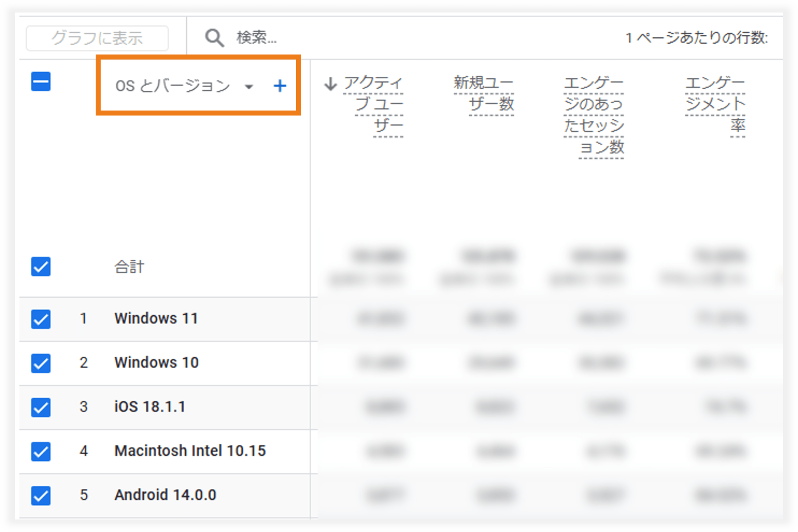Select the Windows 11 row label

156,318
